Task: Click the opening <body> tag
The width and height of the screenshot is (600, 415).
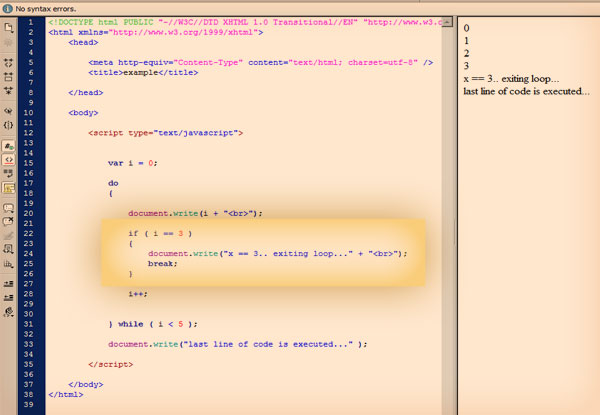Action: 83,113
